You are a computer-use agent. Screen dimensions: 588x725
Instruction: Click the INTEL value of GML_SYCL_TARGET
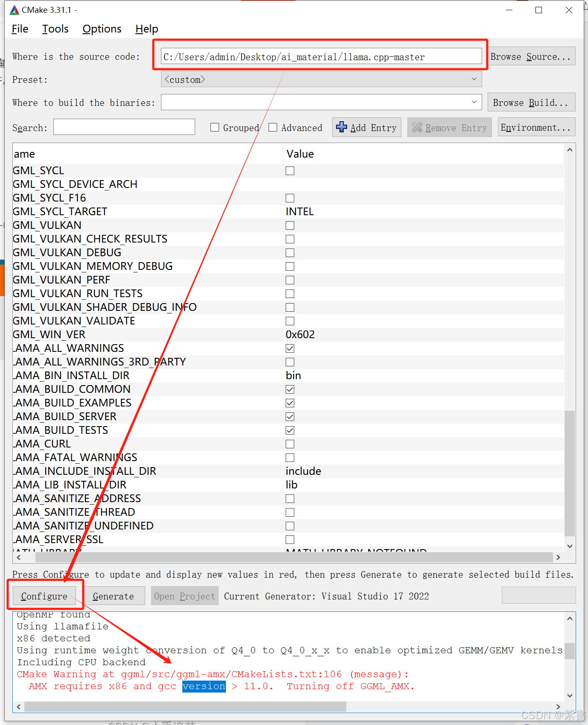click(x=300, y=212)
